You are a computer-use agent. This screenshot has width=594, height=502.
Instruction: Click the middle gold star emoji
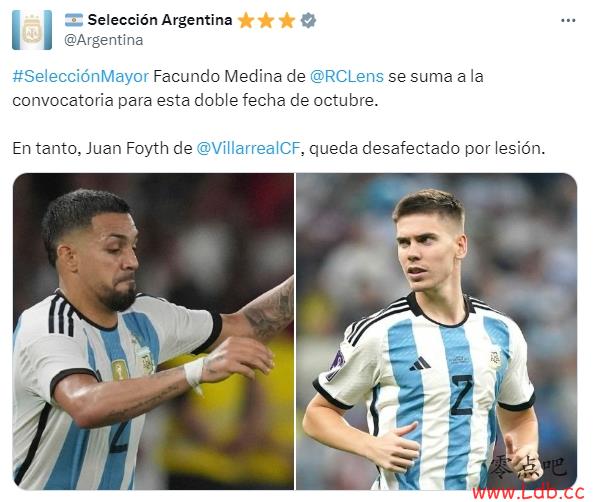(x=266, y=20)
